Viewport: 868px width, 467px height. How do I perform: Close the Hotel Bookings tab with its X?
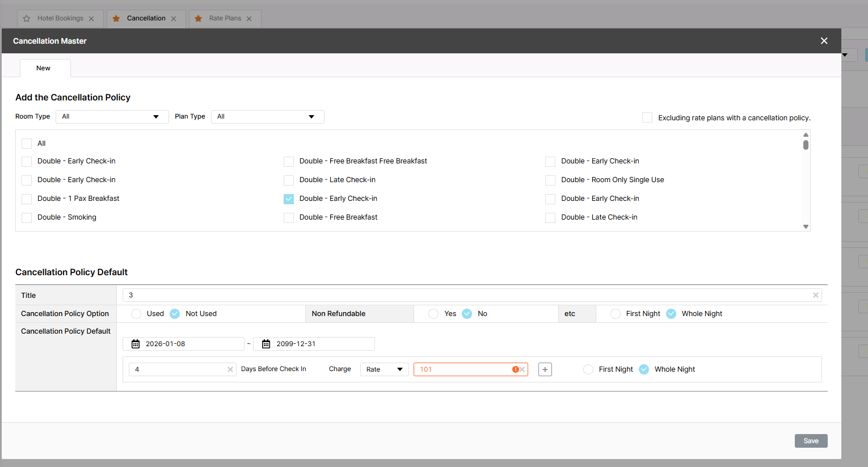91,19
